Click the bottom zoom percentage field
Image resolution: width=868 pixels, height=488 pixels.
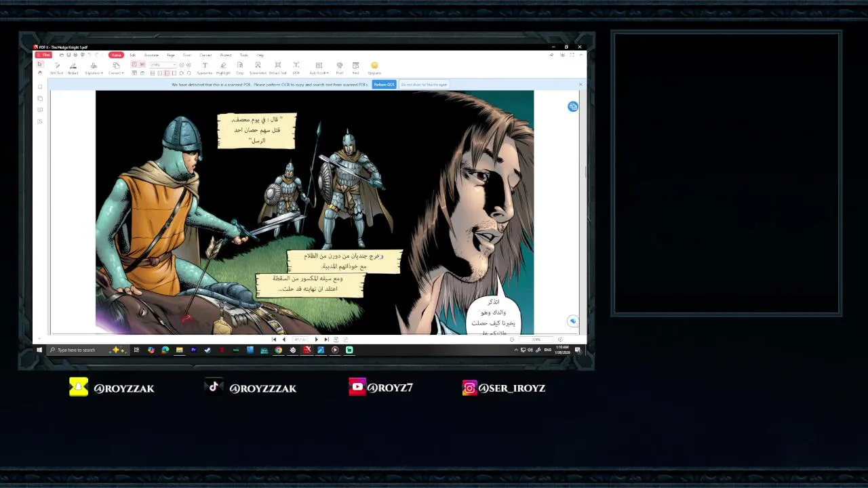536,340
